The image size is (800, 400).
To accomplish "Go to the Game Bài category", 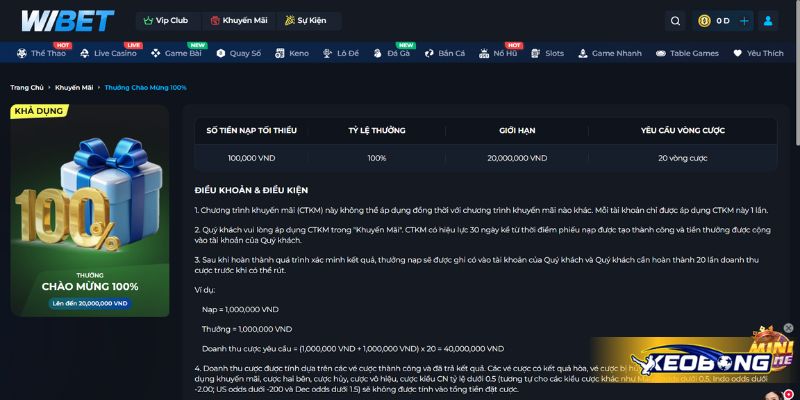I will tap(177, 53).
